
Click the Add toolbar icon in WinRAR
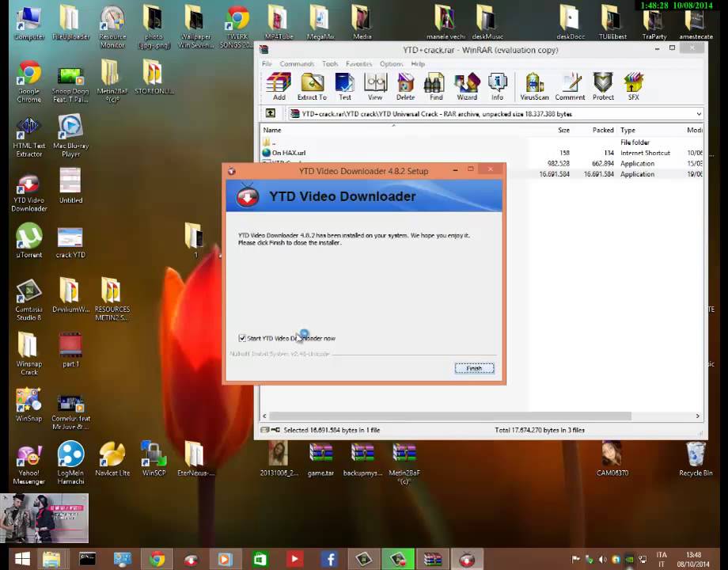pyautogui.click(x=279, y=87)
